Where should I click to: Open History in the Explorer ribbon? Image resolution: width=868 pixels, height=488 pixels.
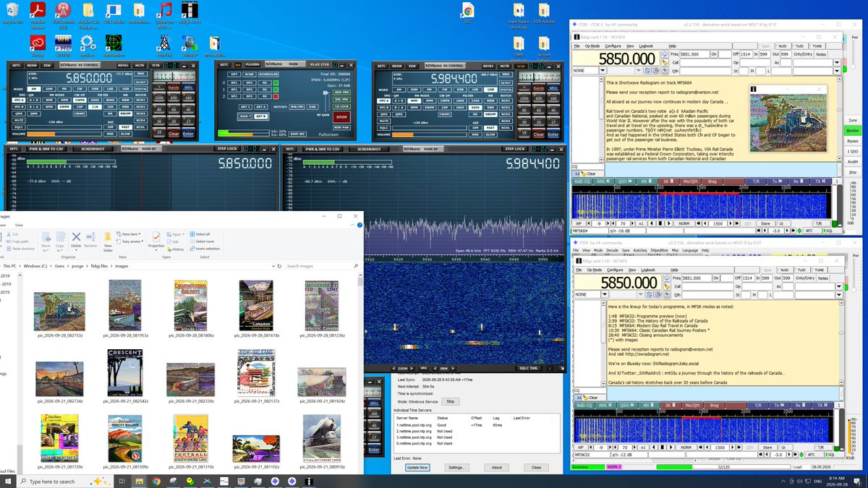click(x=174, y=249)
